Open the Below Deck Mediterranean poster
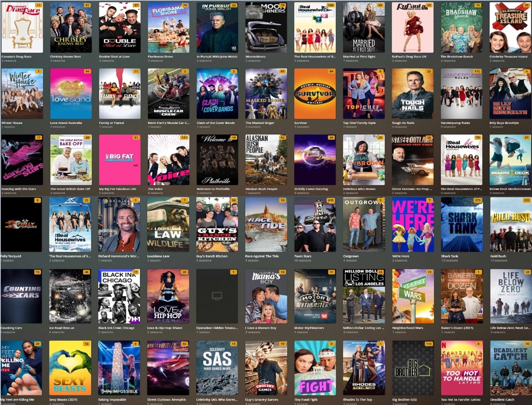Image resolution: width=532 pixels, height=405 pixels. coord(510,159)
